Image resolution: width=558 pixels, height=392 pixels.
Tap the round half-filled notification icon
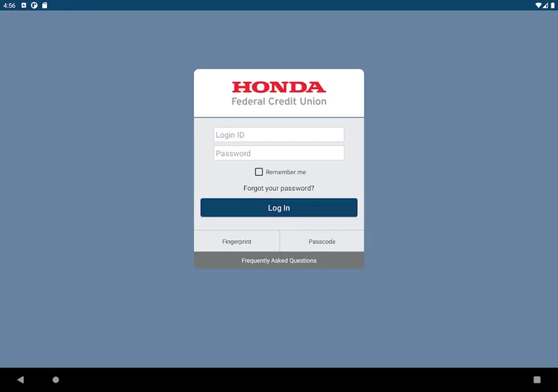click(x=34, y=5)
